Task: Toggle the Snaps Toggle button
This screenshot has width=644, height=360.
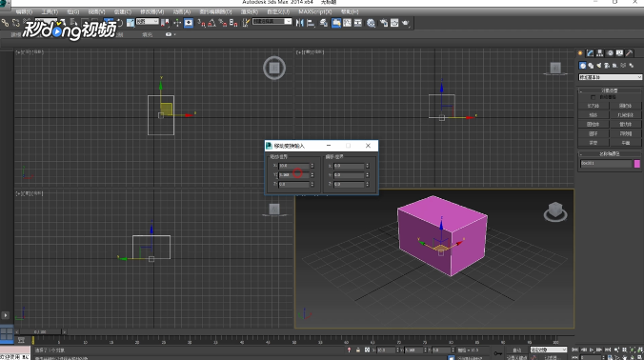Action: (x=201, y=23)
